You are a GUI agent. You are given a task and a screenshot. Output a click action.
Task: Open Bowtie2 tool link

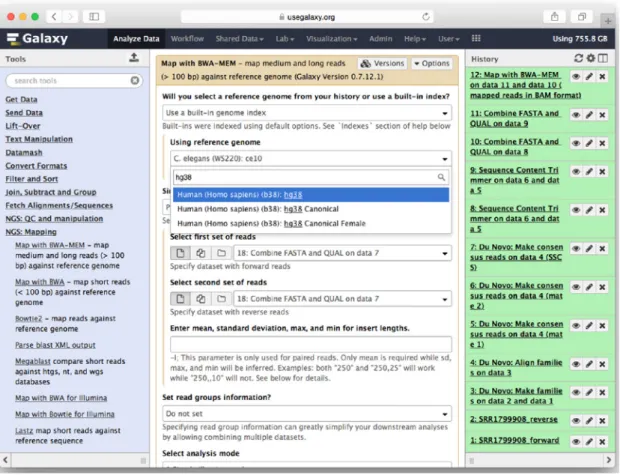click(x=28, y=319)
